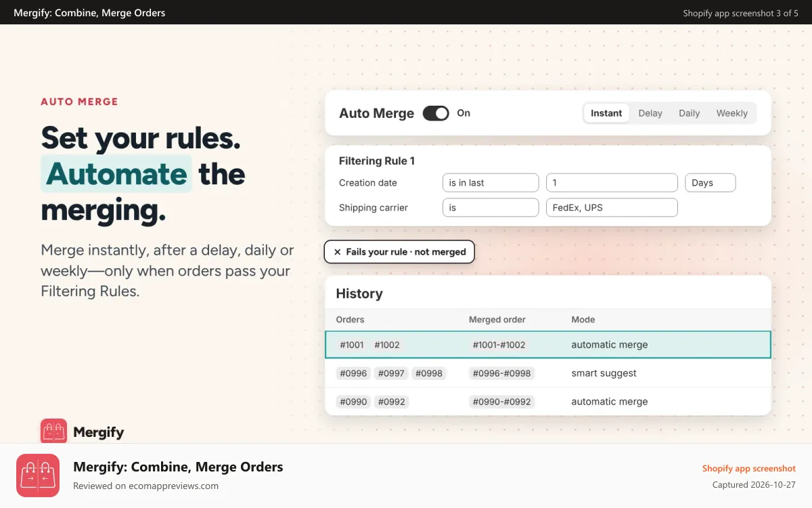Open the Days unit dropdown
Viewport: 812px width, 508px height.
[x=710, y=183]
